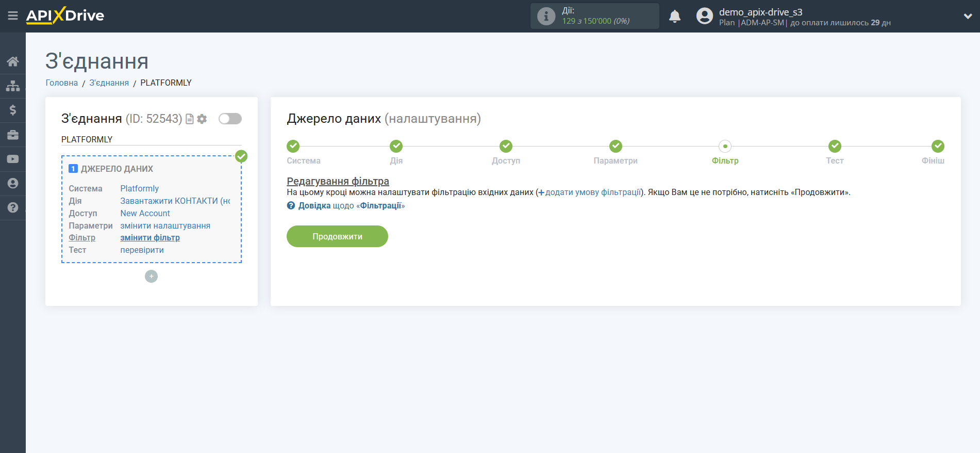Screen dimensions: 980x453
Task: Expand the account dropdown chevron
Action: [968, 16]
